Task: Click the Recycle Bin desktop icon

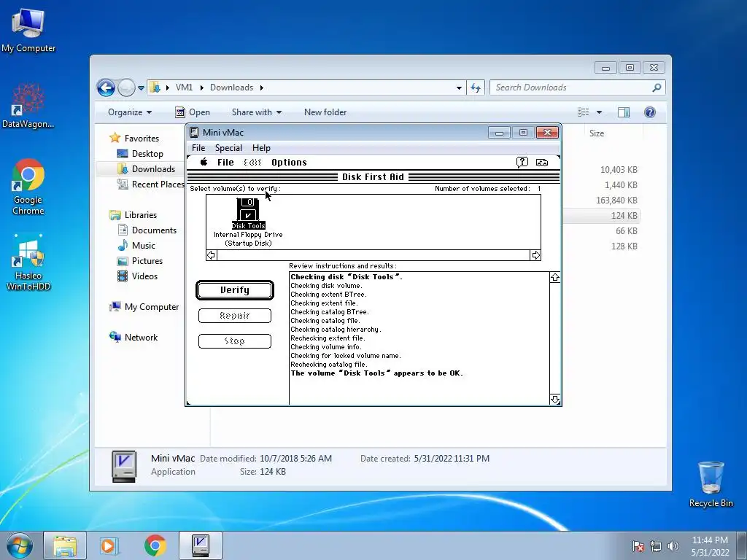Action: click(711, 484)
